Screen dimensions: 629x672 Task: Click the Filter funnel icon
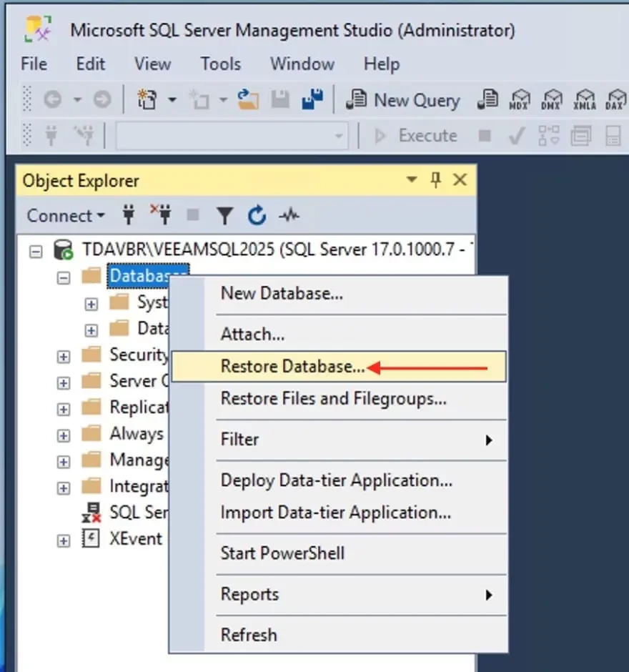tap(224, 216)
